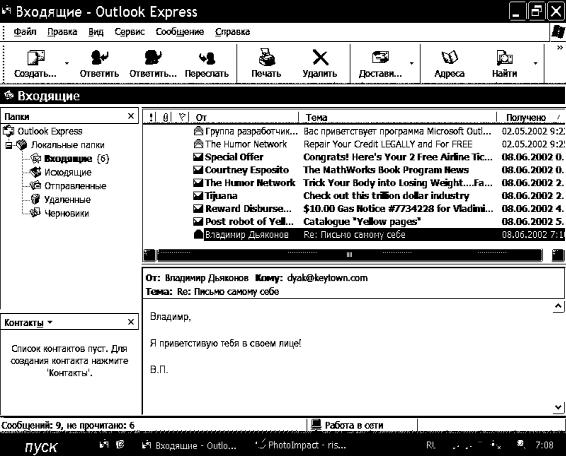The height and width of the screenshot is (456, 566).
Task: Select the Входящие inbox folder
Action: (68, 158)
